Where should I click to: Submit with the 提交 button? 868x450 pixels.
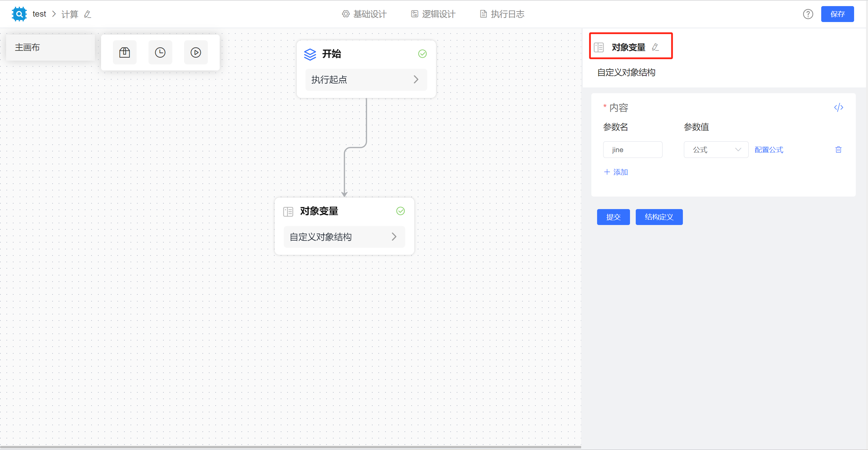pos(613,217)
